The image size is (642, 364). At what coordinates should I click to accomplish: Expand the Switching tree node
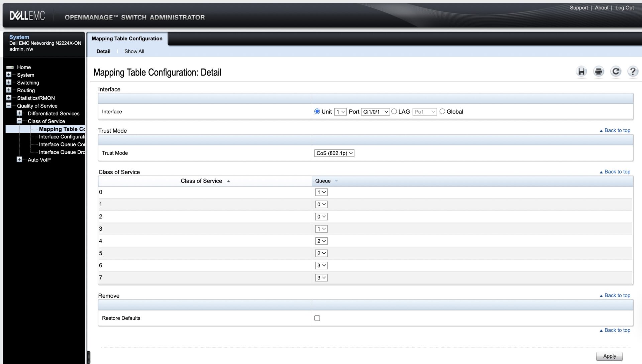(9, 82)
